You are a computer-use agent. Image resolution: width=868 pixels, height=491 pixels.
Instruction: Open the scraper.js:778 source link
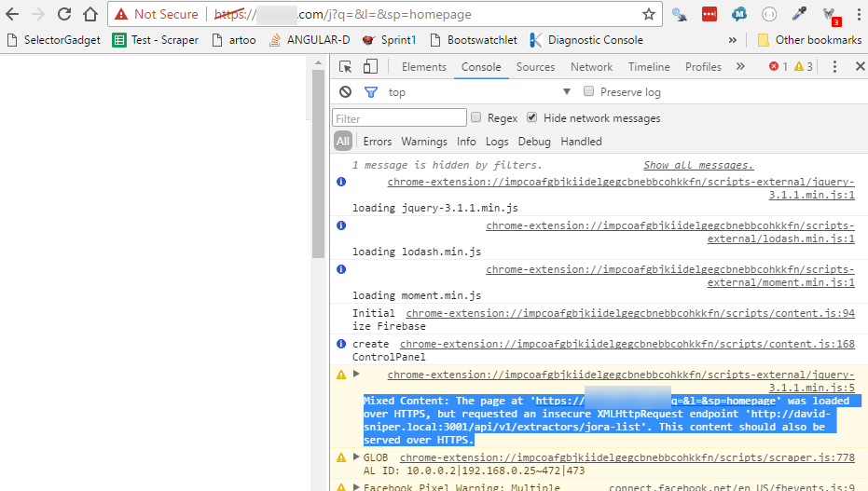pos(627,457)
